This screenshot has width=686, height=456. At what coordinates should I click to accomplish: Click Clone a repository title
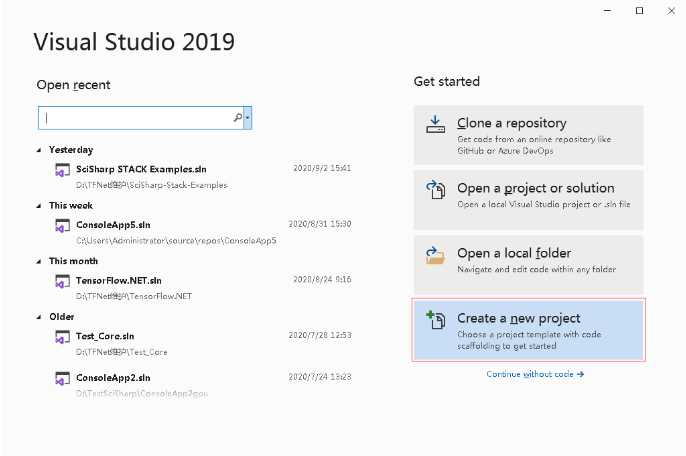[512, 123]
